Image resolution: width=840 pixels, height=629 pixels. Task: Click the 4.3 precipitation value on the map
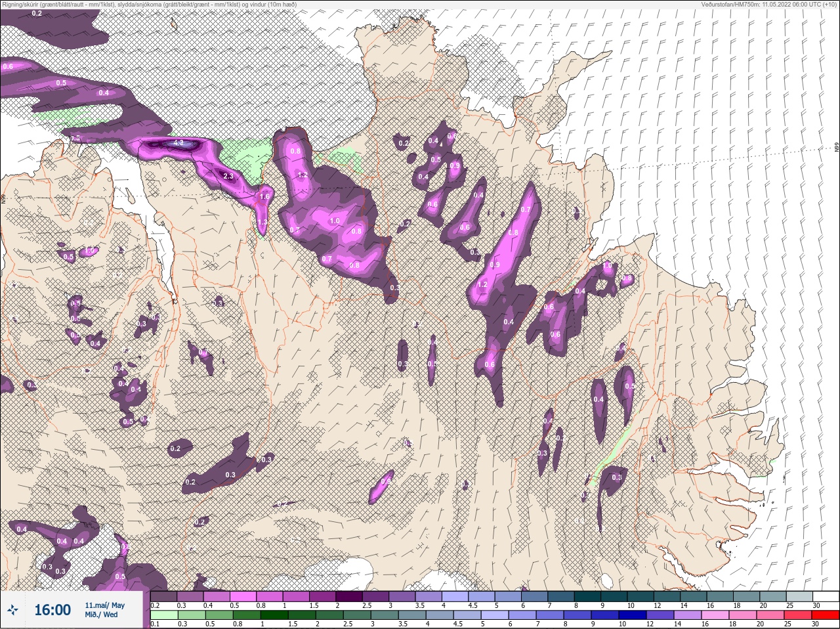click(178, 143)
